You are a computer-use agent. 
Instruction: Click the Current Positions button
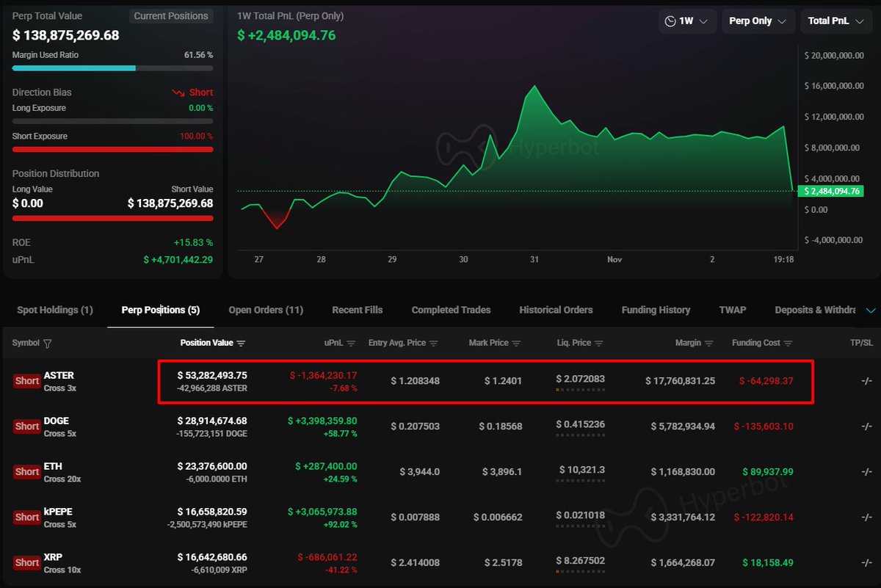[x=170, y=16]
